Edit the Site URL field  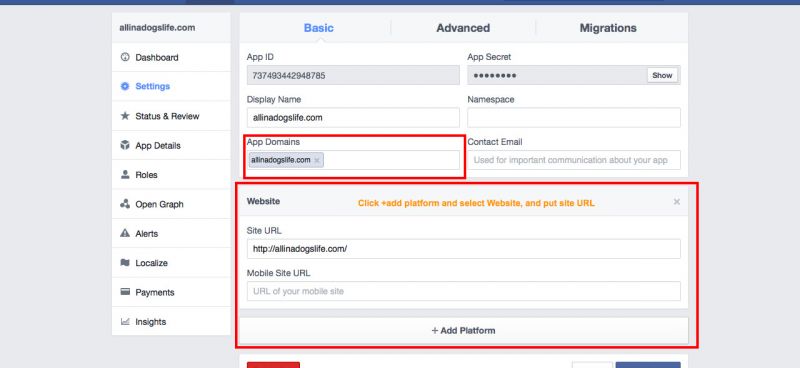point(463,249)
